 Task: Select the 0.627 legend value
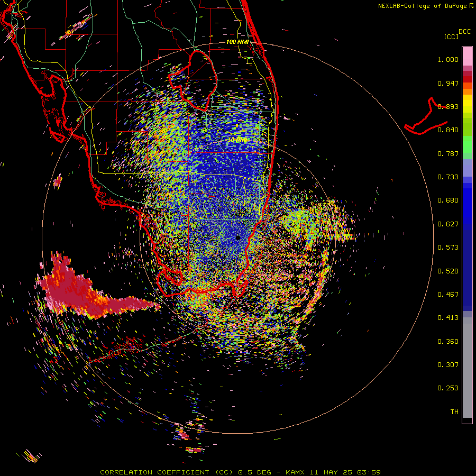pos(448,224)
